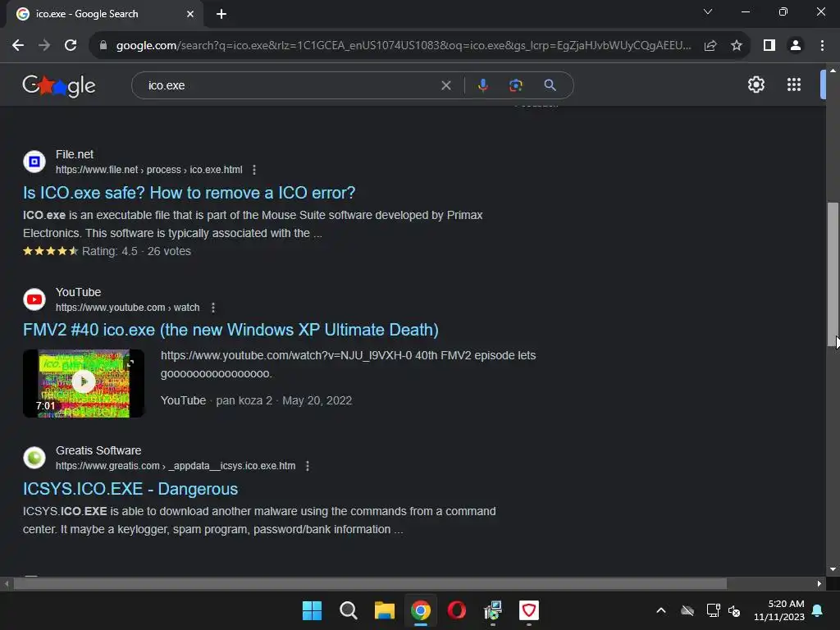Click the File.net site name

pyautogui.click(x=75, y=154)
